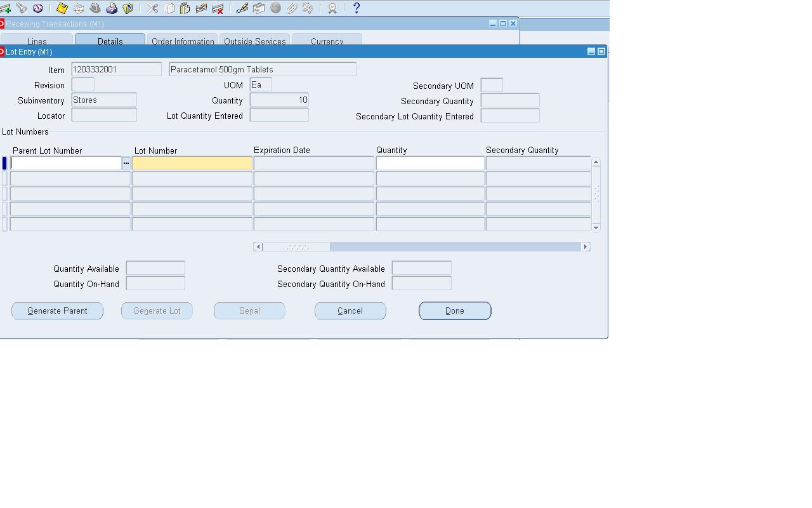812x508 pixels.
Task: Click the highlighted first row Lot Number field
Action: 192,163
